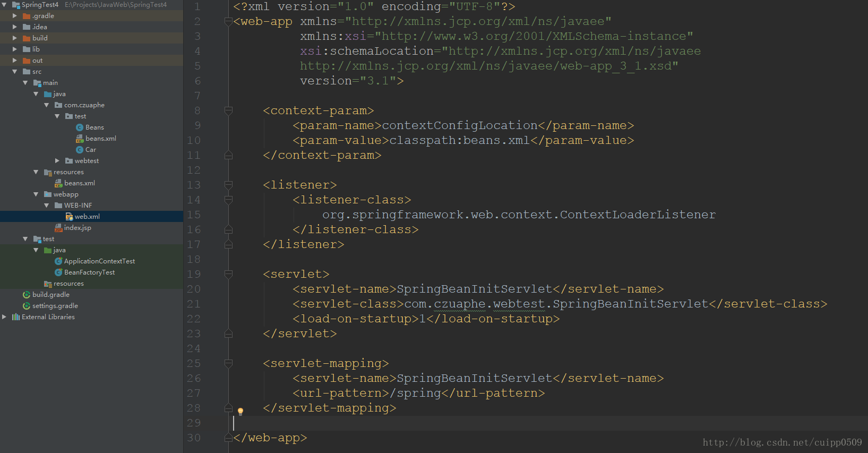This screenshot has width=868, height=453.
Task: Expand the build folder
Action: (15, 38)
